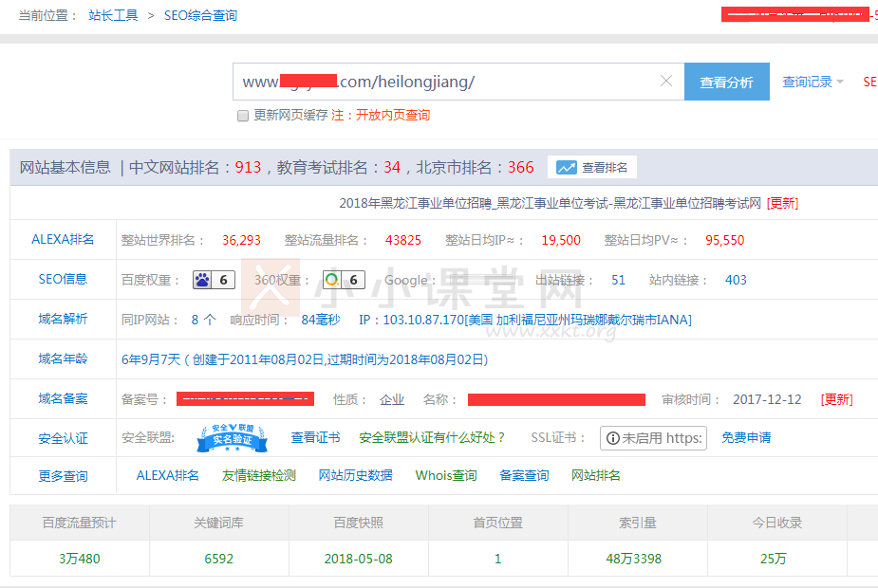Image resolution: width=878 pixels, height=588 pixels.
Task: Click daily PV value 95,550
Action: point(724,240)
